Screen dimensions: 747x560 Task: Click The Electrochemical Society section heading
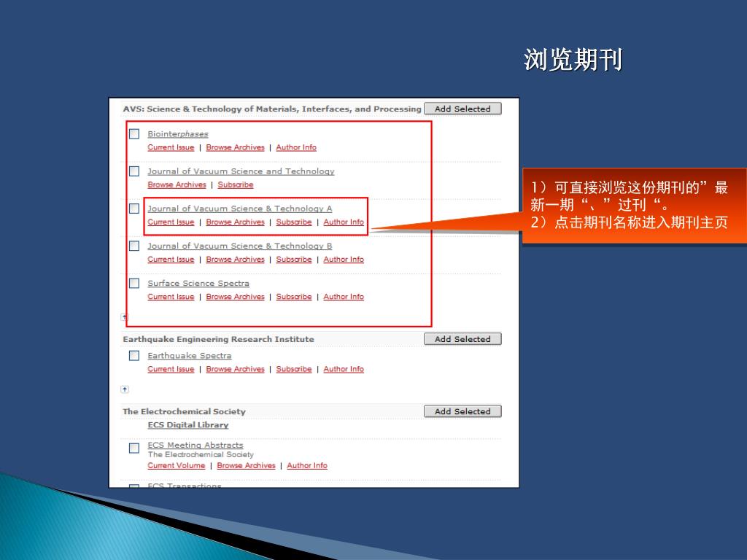184,411
